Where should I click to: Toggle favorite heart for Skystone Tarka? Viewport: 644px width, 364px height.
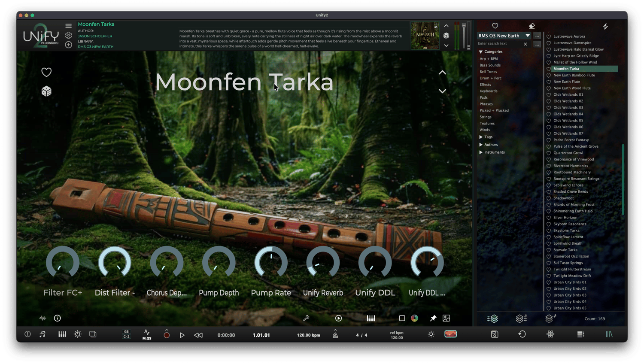(x=549, y=231)
